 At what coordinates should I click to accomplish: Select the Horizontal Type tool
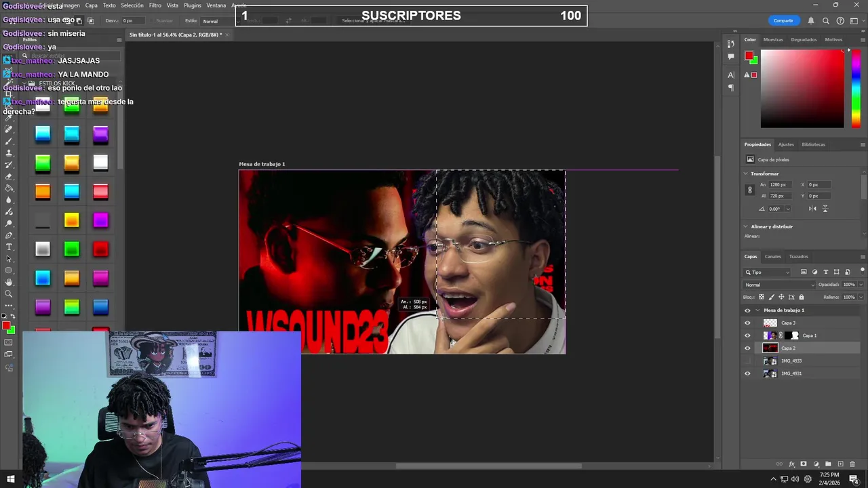coord(9,247)
